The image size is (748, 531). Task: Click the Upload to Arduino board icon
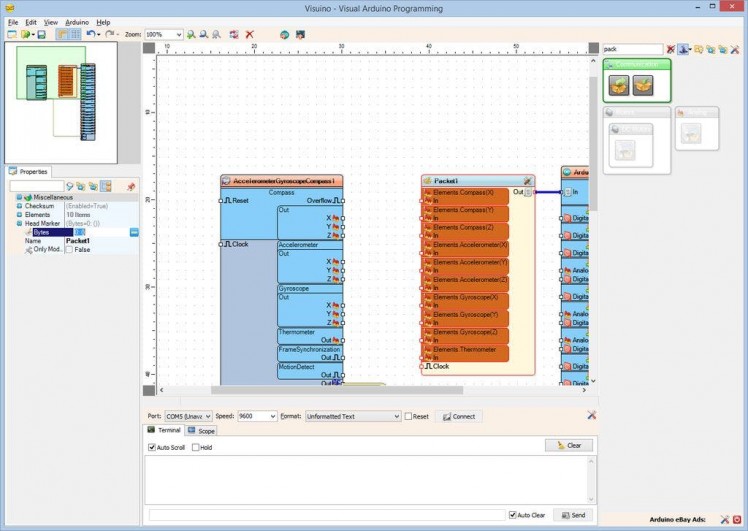pos(300,34)
